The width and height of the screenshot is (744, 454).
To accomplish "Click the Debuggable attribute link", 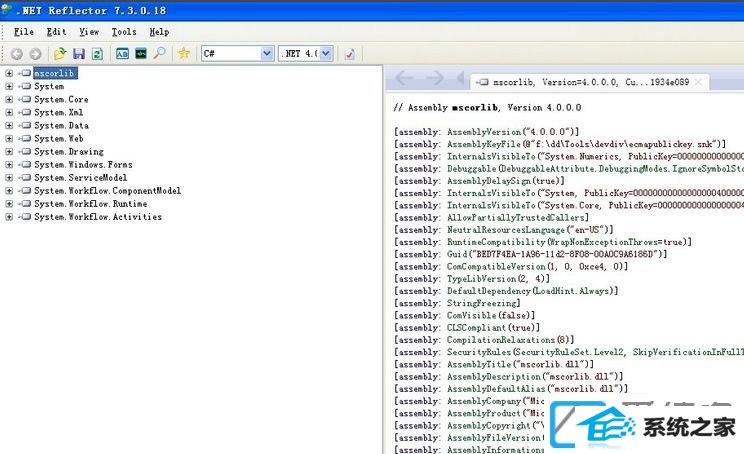I will pyautogui.click(x=472, y=169).
